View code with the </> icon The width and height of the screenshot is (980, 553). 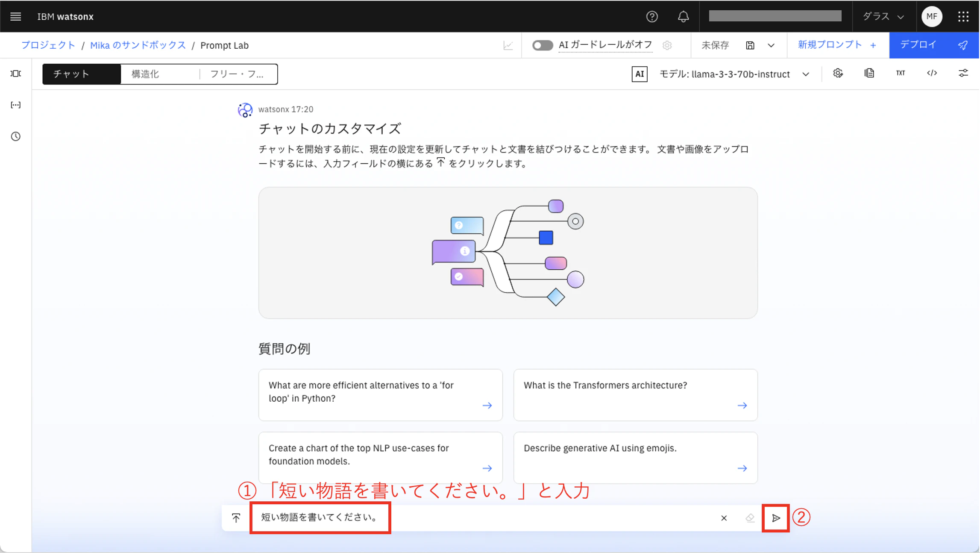pos(932,73)
